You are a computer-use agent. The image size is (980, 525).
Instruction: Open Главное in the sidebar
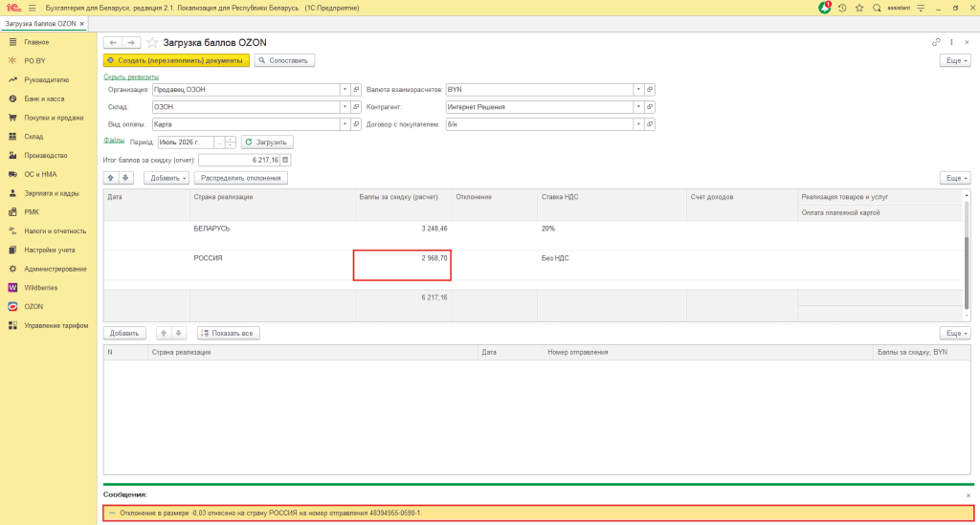pyautogui.click(x=36, y=42)
